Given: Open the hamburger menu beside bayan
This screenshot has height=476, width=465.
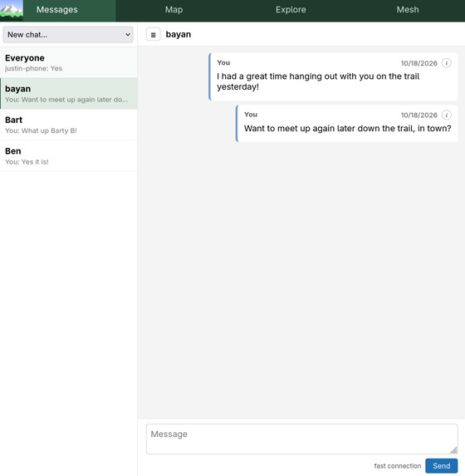Looking at the screenshot, I should tap(154, 35).
